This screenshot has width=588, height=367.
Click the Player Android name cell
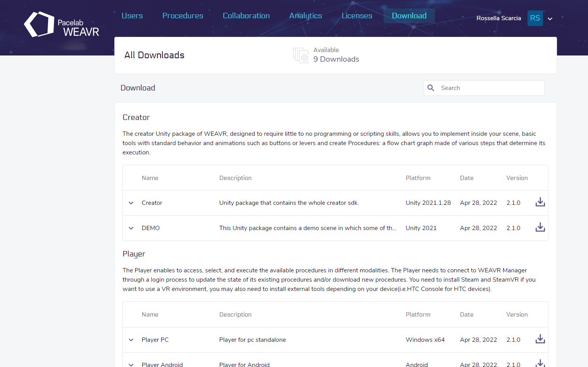pyautogui.click(x=162, y=365)
